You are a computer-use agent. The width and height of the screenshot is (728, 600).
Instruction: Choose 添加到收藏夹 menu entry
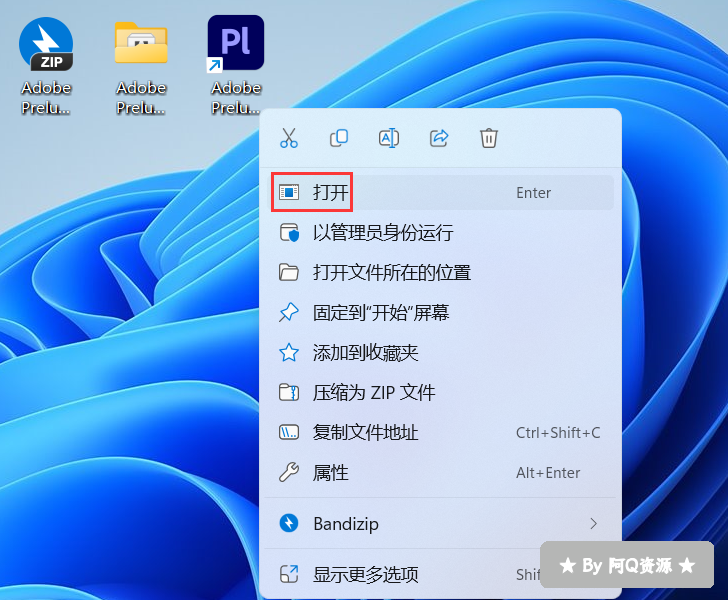440,353
